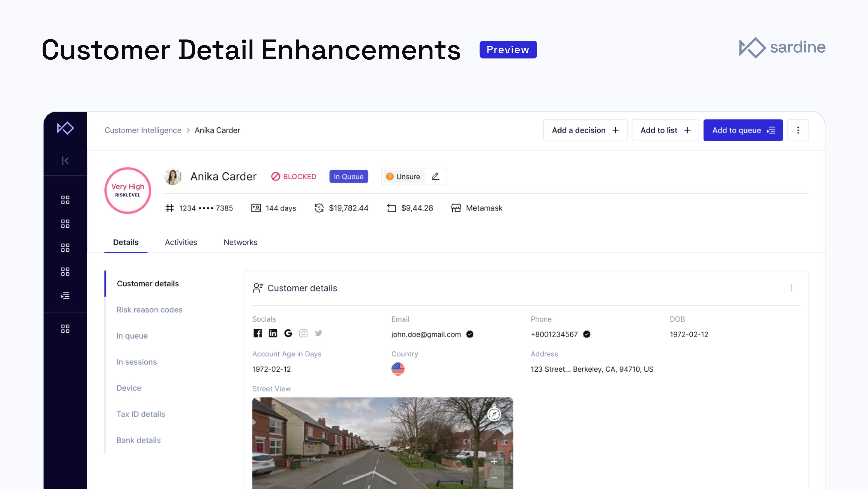Viewport: 868px width, 489px height.
Task: Go to the Customer Intelligence breadcrumb link
Action: coord(143,130)
